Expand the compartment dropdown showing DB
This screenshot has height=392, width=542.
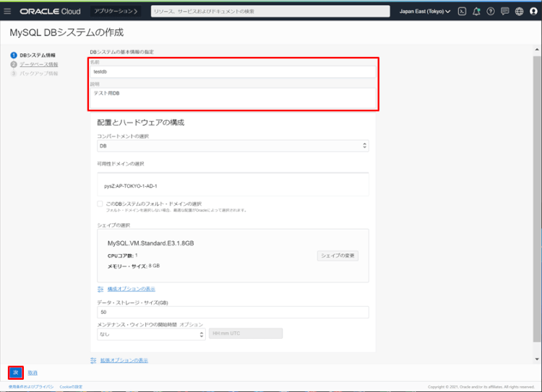point(233,146)
